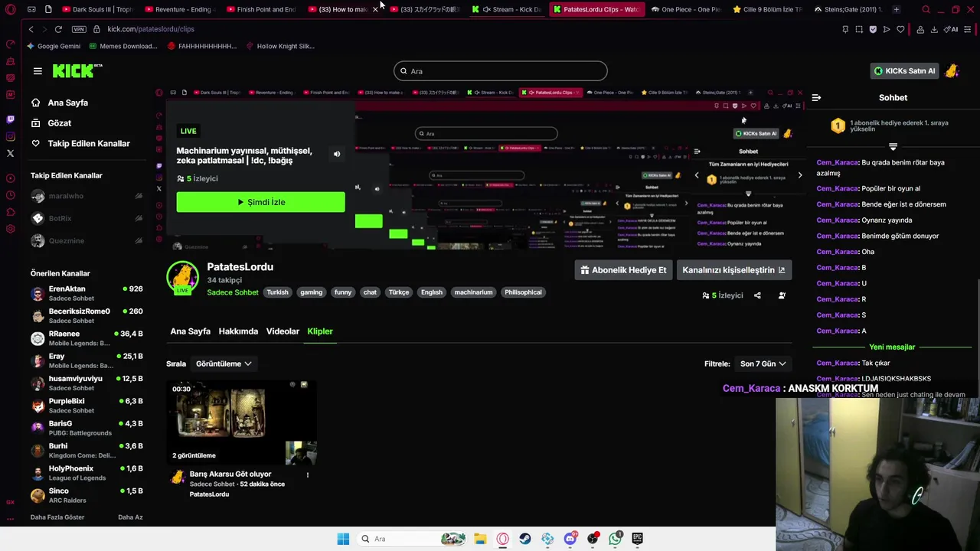This screenshot has height=551, width=980.
Task: Open PatatesLordu's channel avatar
Action: [182, 277]
